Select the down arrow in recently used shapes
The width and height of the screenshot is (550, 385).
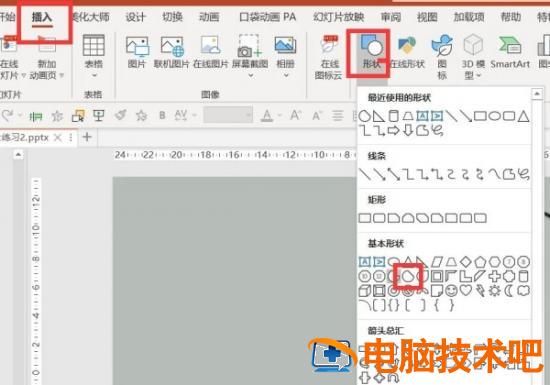tap(408, 130)
